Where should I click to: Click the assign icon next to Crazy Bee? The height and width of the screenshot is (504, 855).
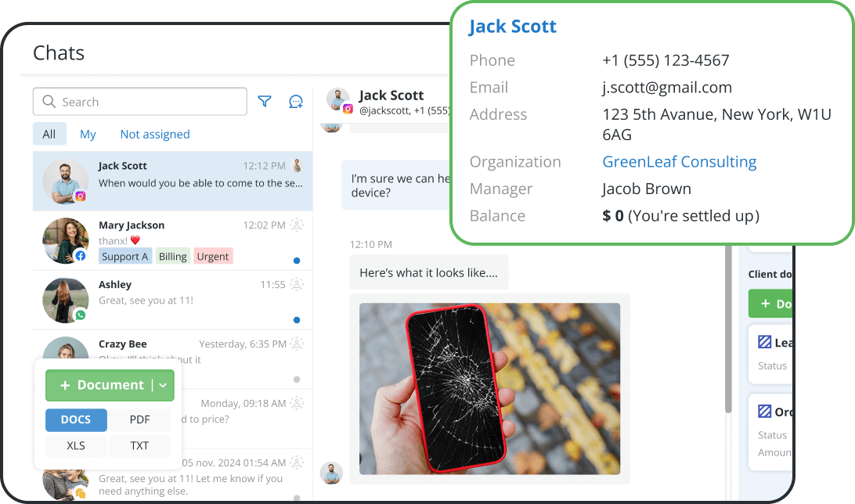[x=296, y=344]
